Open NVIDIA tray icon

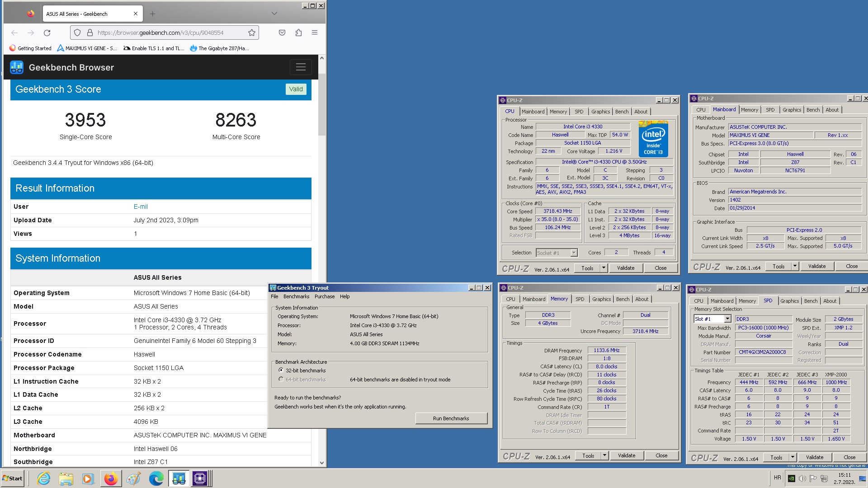(791, 479)
